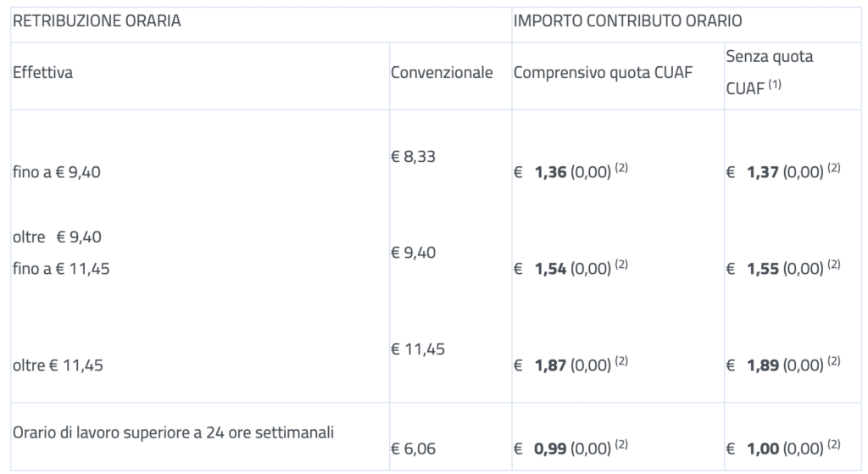The height and width of the screenshot is (474, 868).
Task: Click the bold 1,36 contribution amount
Action: coord(550,172)
